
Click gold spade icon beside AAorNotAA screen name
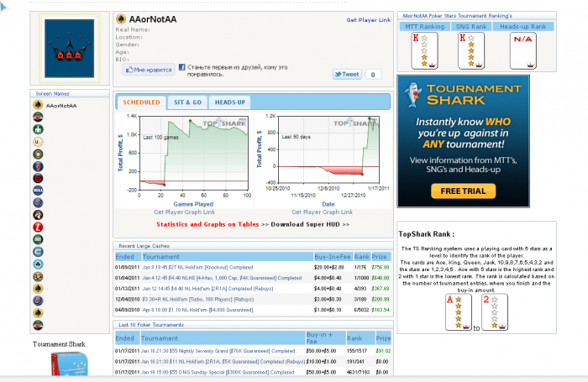[38, 105]
